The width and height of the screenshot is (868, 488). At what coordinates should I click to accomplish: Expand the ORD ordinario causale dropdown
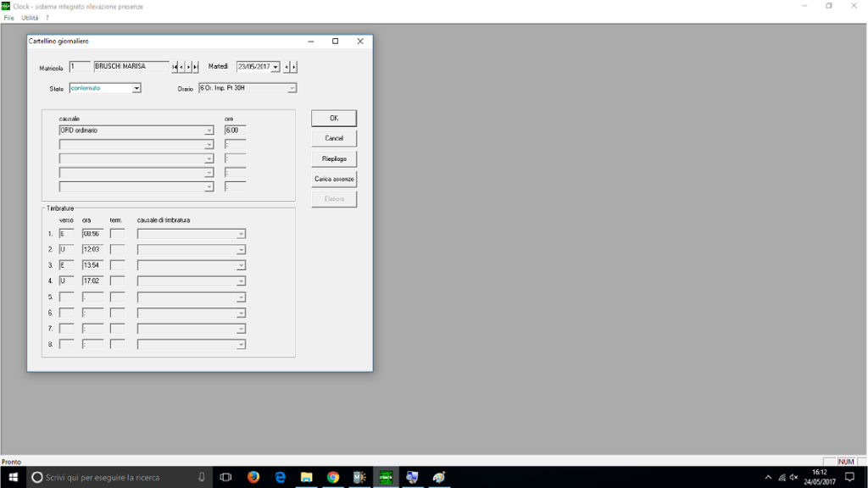tap(209, 130)
